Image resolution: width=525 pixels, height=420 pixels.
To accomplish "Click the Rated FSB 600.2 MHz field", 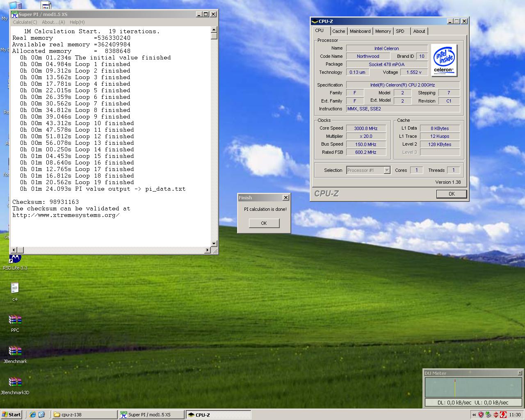I will (x=366, y=152).
